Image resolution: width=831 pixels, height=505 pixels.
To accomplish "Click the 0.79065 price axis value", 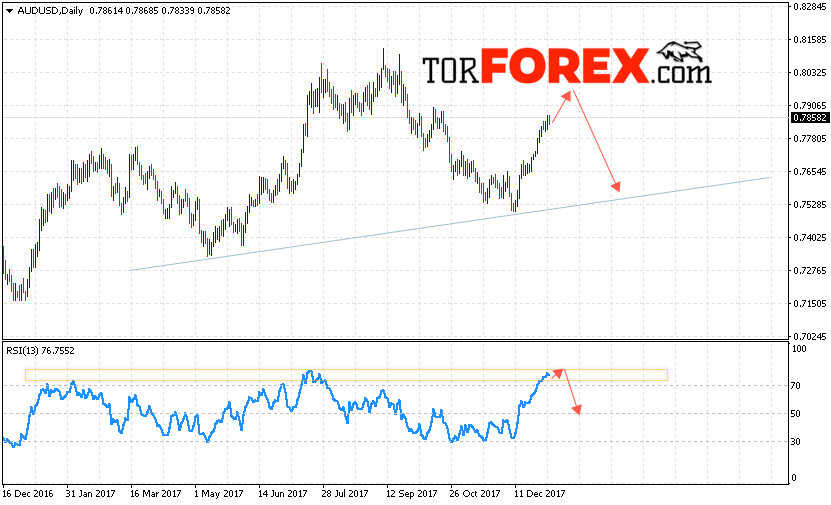I will click(810, 106).
